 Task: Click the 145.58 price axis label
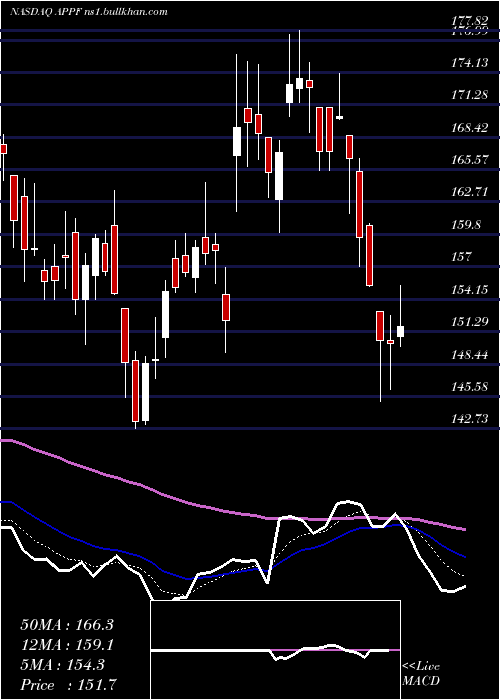469,386
